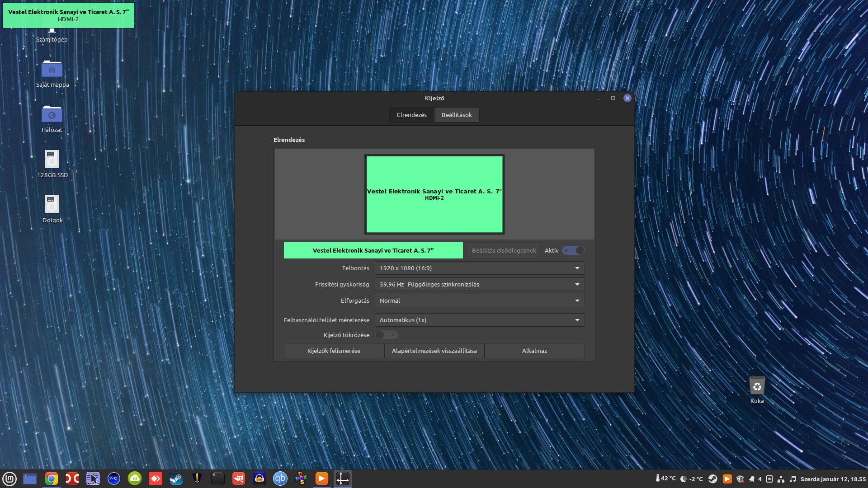Open the Linux Mint start menu
The width and height of the screenshot is (868, 488).
(x=9, y=479)
